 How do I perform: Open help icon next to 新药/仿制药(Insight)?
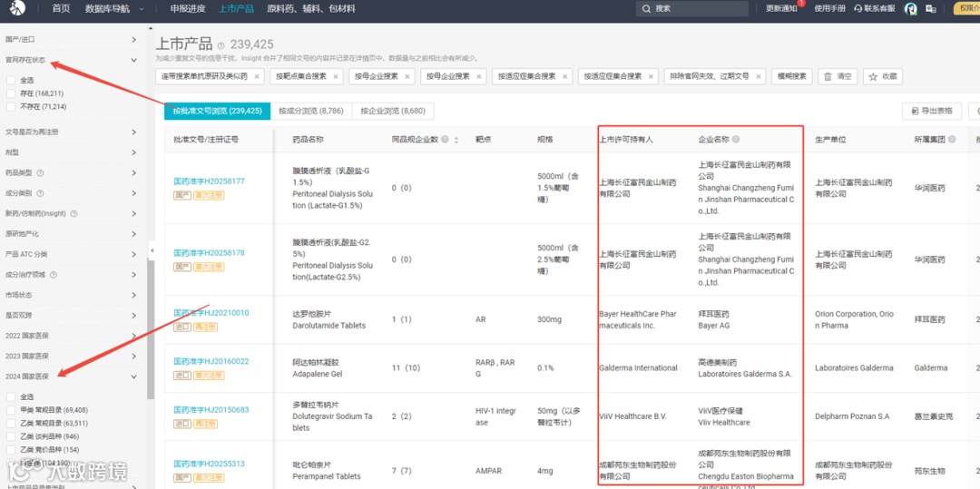tap(73, 213)
